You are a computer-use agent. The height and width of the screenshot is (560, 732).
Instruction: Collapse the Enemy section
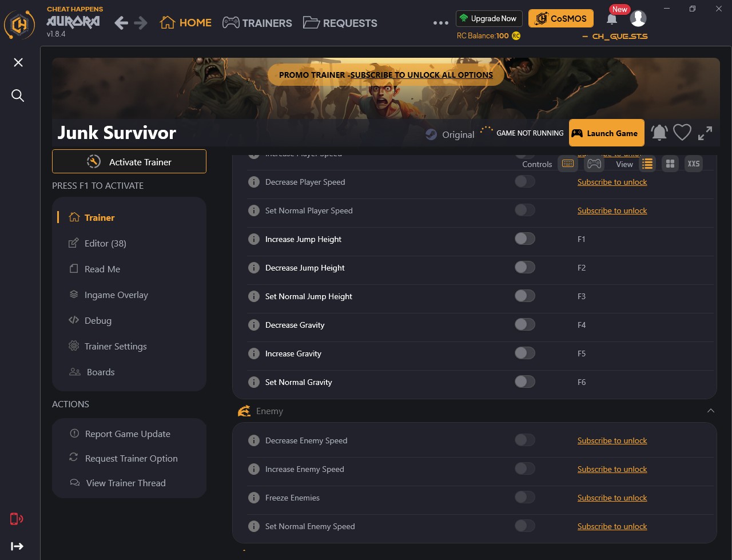pos(711,411)
